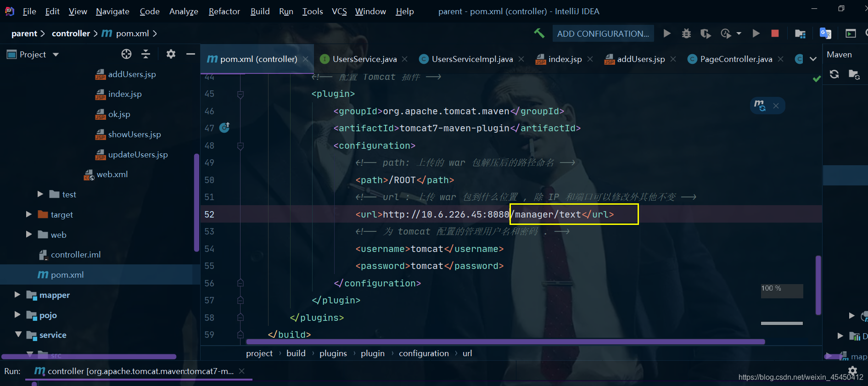Click the Project panel vertical scrollbar
The image size is (868, 386).
(x=196, y=202)
